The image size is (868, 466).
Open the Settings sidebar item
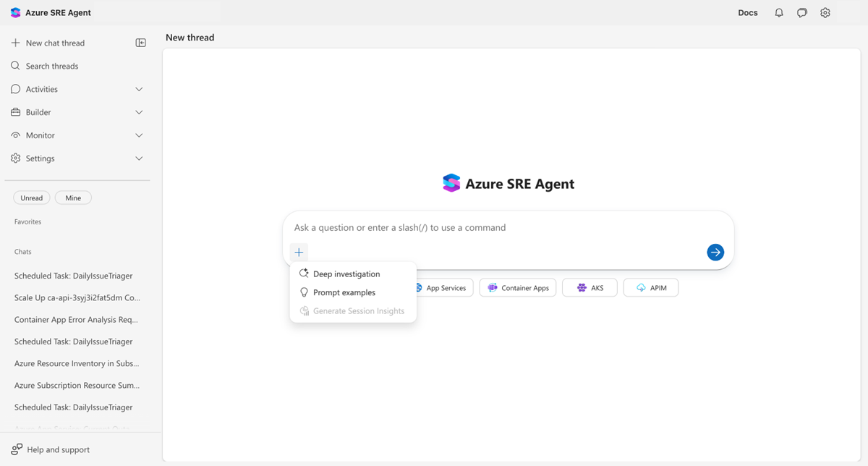(77, 158)
